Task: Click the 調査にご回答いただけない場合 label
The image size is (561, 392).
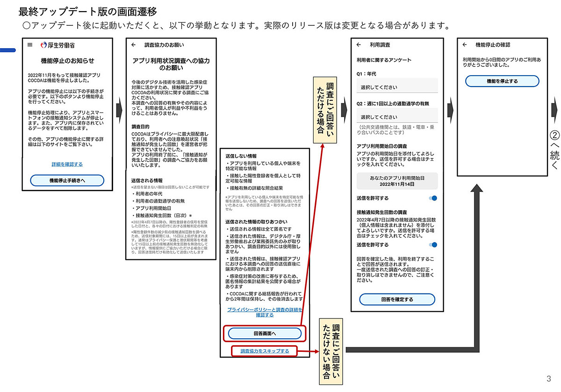Action: [x=331, y=351]
